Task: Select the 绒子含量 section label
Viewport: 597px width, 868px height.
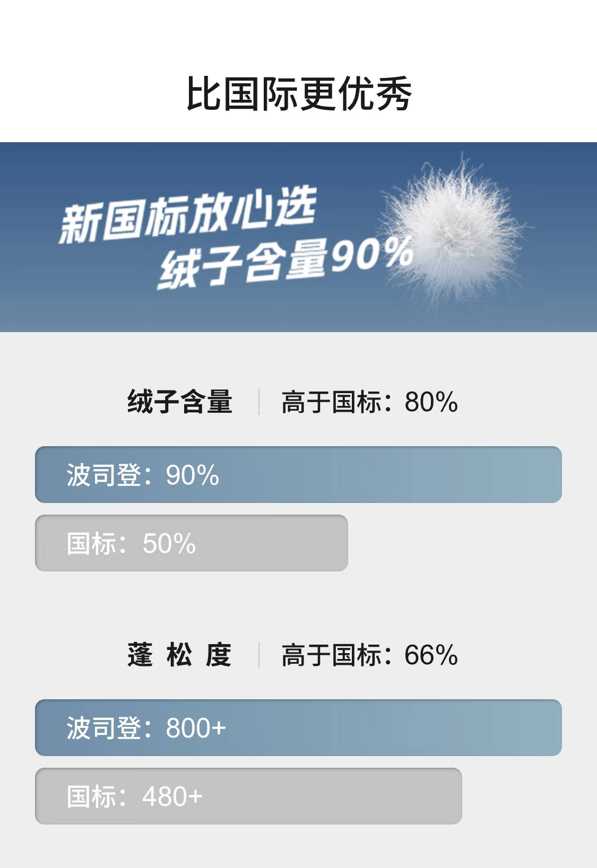Action: (179, 402)
